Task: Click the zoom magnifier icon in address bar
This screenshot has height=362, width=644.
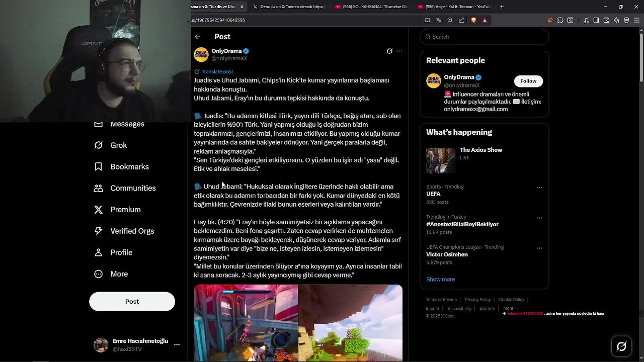Action: (x=450, y=20)
